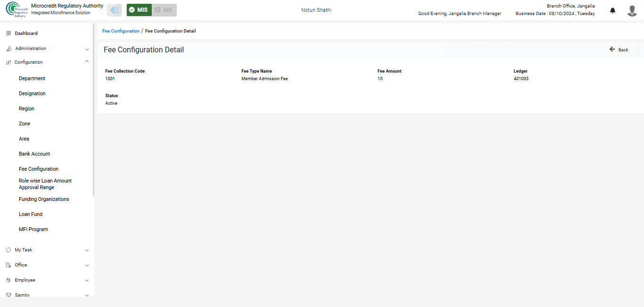Select Bank Account menu item
Image resolution: width=644 pixels, height=307 pixels.
[x=34, y=154]
